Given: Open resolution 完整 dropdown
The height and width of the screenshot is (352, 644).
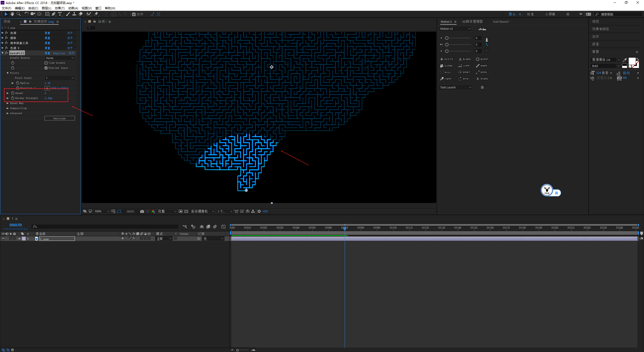Looking at the screenshot, I should (167, 211).
